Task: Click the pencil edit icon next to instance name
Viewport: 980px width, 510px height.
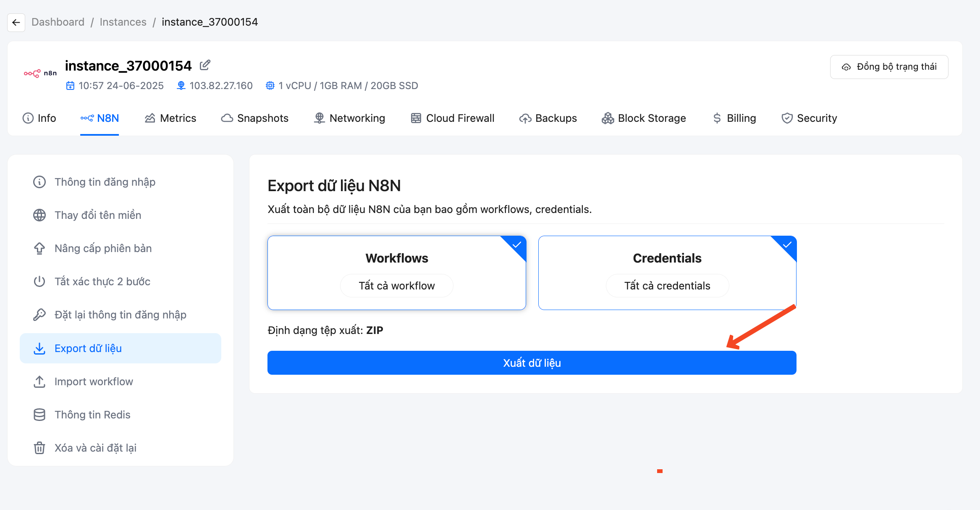Action: (205, 65)
